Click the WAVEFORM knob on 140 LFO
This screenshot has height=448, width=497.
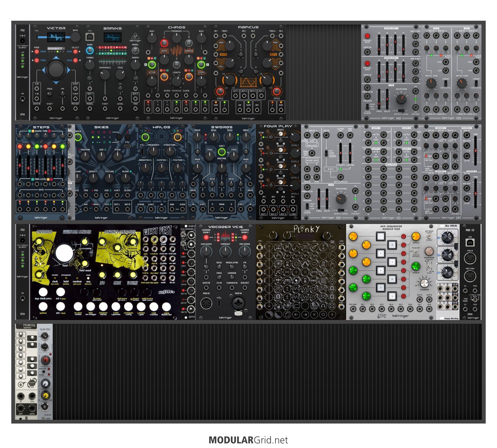pyautogui.click(x=401, y=99)
